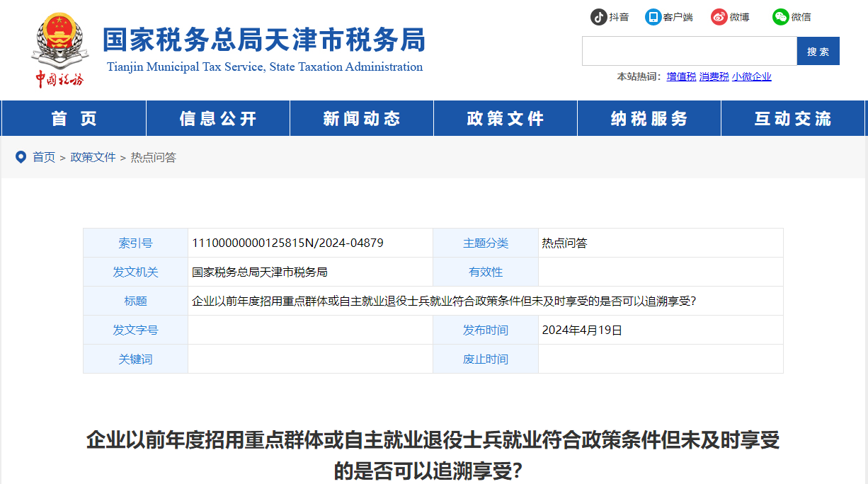Open the Douyin account icon
Image resolution: width=868 pixels, height=484 pixels.
[600, 16]
